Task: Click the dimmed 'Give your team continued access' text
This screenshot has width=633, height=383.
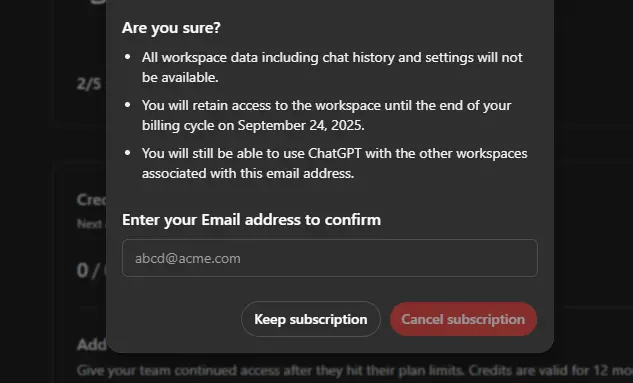Action: 354,370
